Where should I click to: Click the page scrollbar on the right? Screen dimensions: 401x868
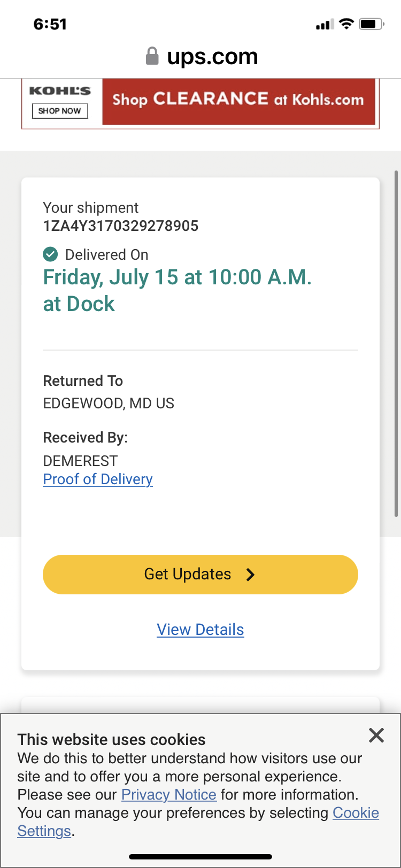[x=396, y=342]
